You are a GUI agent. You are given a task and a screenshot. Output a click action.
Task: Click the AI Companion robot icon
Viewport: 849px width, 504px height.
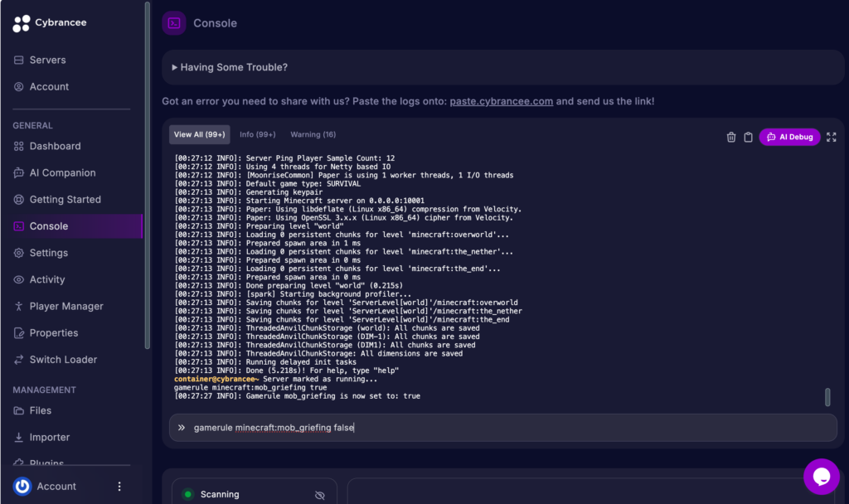coord(19,172)
